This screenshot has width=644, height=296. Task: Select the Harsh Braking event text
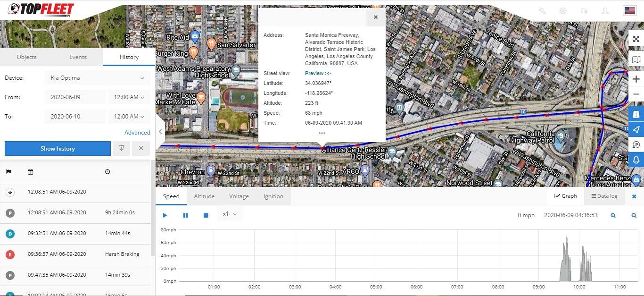coord(122,254)
